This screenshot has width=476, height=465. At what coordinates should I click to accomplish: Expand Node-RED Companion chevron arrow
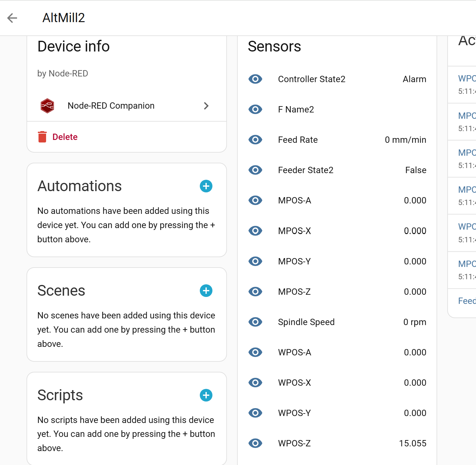[x=206, y=106]
